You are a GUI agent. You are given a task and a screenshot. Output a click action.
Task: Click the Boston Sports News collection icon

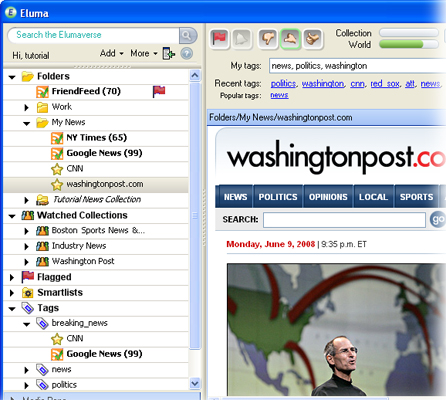(x=42, y=231)
